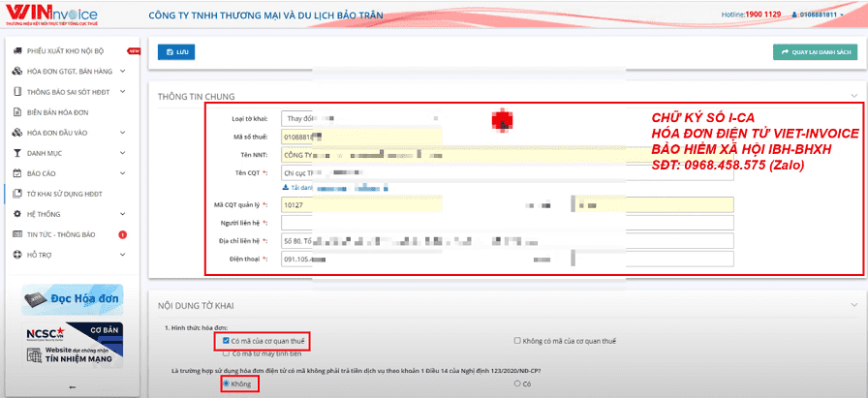The height and width of the screenshot is (398, 868).
Task: Toggle Có mã của cơ quan thuế checkbox
Action: point(226,341)
